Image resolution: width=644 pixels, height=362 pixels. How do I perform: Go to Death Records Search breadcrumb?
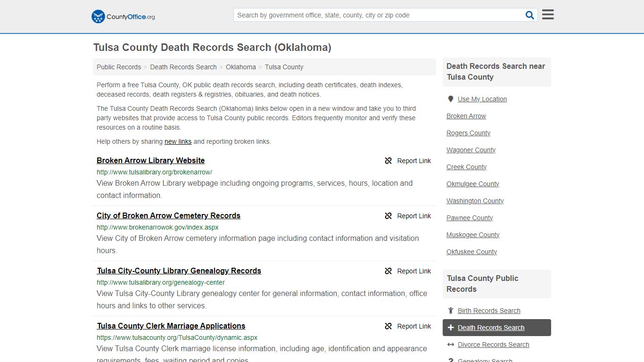pyautogui.click(x=183, y=67)
